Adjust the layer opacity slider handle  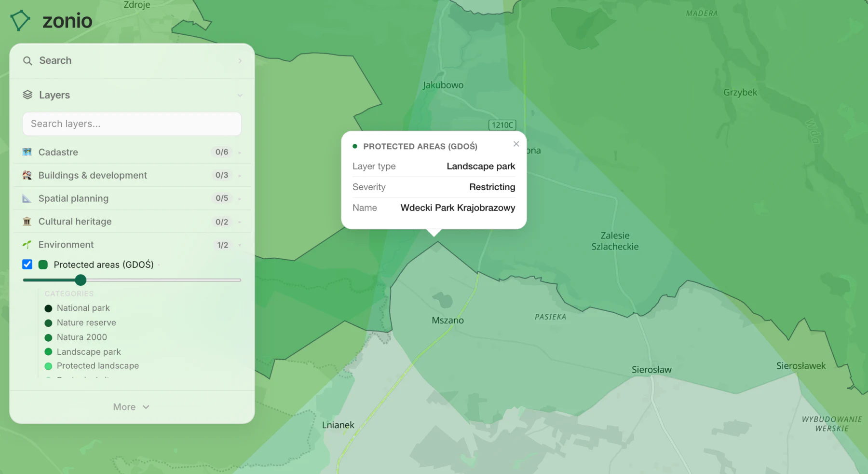tap(81, 280)
